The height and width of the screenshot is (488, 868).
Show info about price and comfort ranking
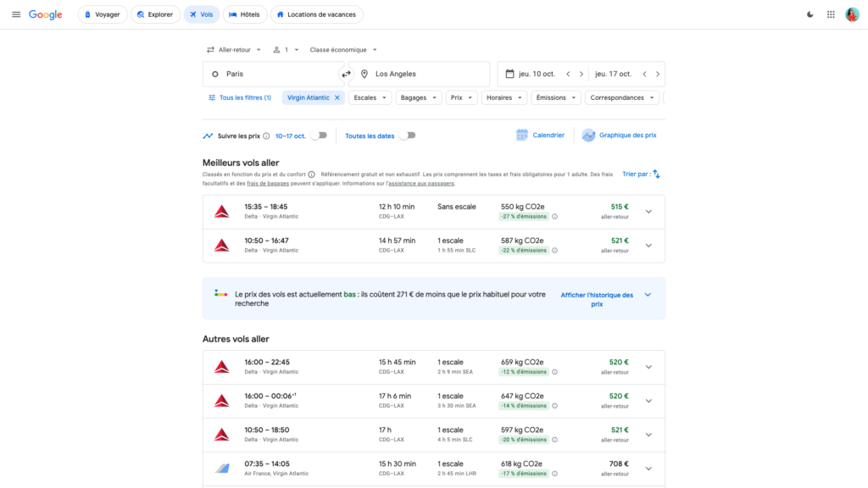click(x=312, y=175)
